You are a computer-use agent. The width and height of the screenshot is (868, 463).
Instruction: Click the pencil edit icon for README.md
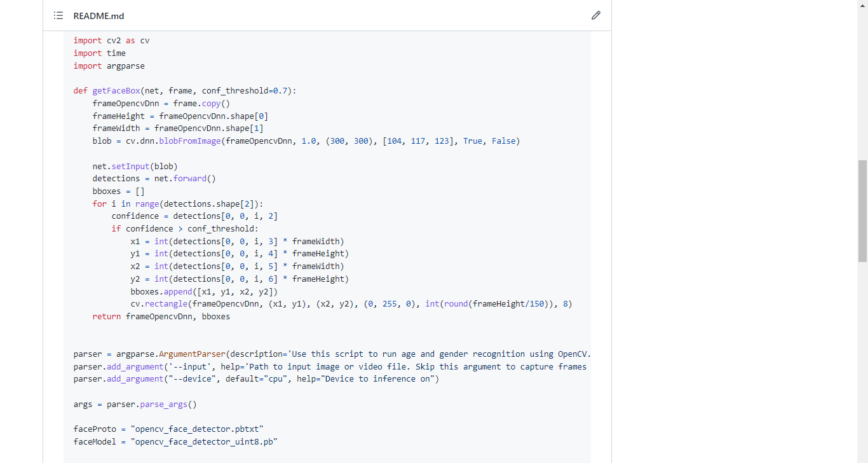pyautogui.click(x=595, y=15)
